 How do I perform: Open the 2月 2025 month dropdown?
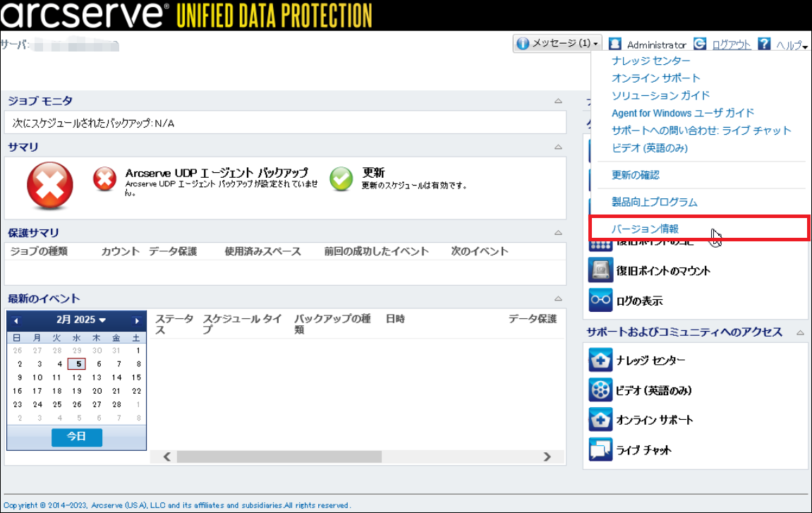[x=81, y=320]
